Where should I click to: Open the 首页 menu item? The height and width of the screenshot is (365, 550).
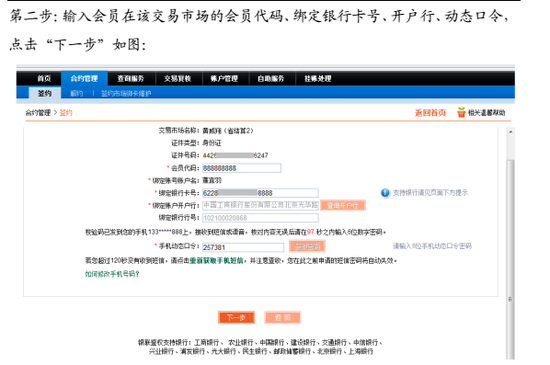click(44, 79)
